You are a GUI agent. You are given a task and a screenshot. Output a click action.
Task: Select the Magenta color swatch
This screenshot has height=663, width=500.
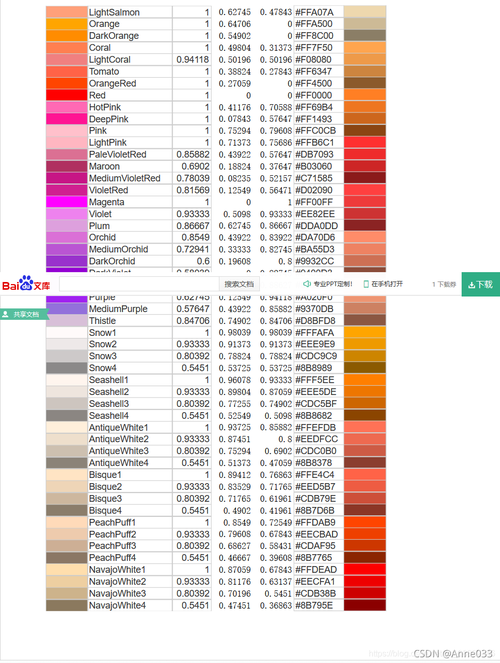pyautogui.click(x=67, y=202)
